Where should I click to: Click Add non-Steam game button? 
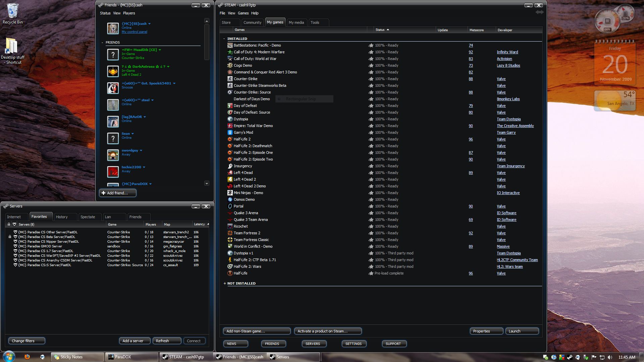pos(257,331)
